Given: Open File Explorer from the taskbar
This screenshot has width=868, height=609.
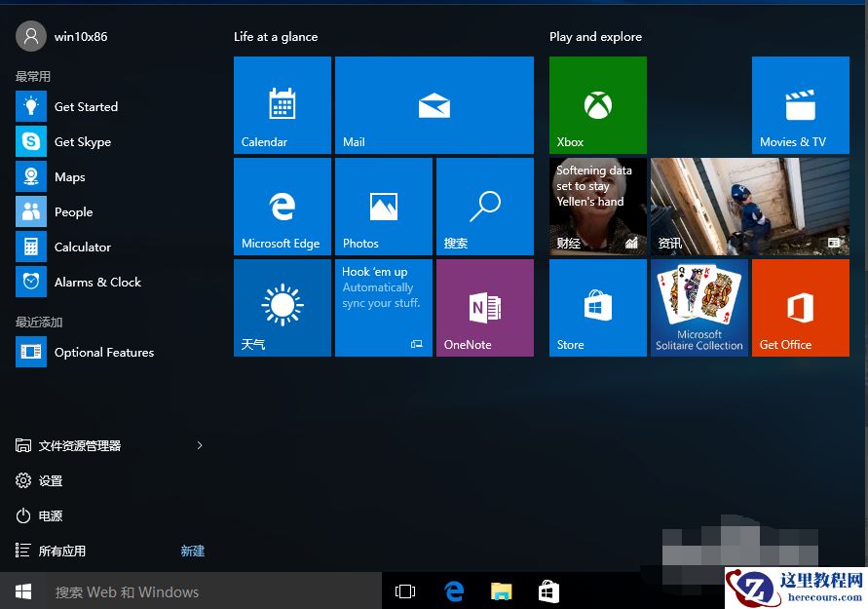Looking at the screenshot, I should click(x=501, y=590).
